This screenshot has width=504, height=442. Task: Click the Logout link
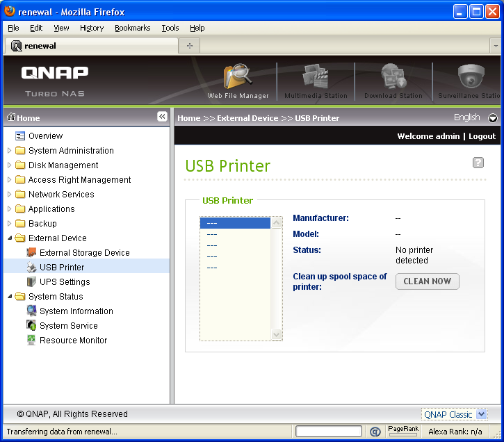coord(482,136)
